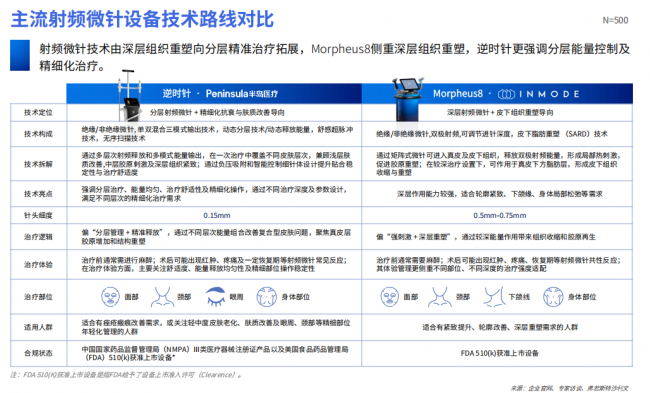Click the 0.5mm-0.75mm needle value
The image size is (650, 393).
coord(500,215)
